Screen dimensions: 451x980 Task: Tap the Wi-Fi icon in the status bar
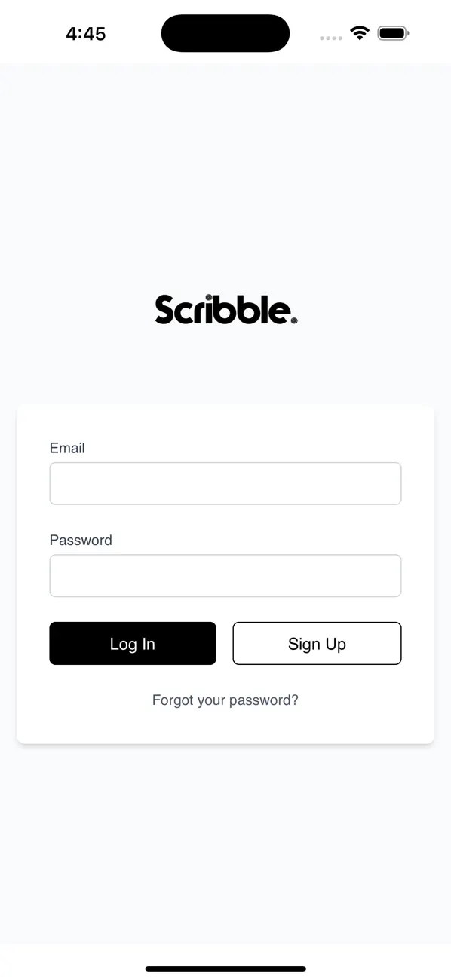pos(360,32)
